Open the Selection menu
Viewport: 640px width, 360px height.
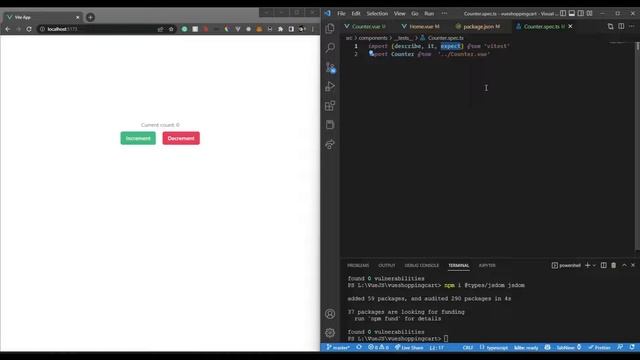coord(377,13)
